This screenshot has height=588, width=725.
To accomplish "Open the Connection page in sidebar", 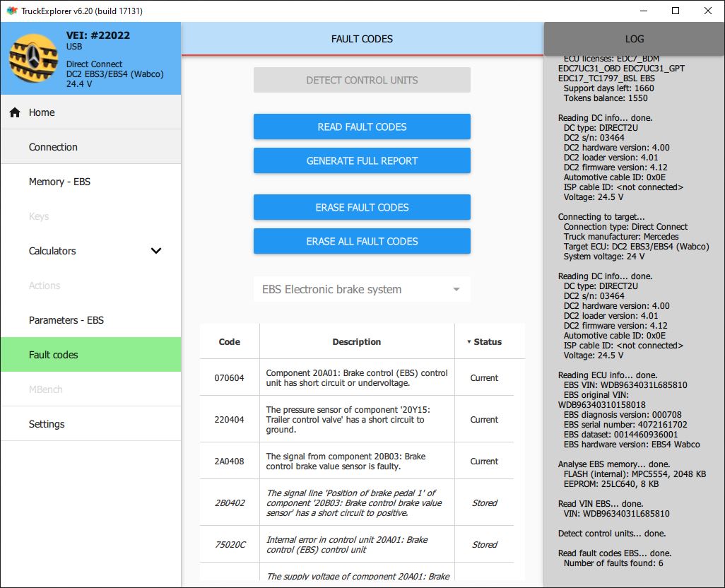I will tap(53, 147).
